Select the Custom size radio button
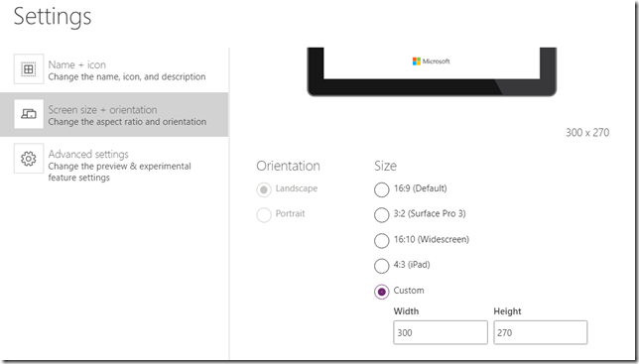This screenshot has width=639, height=364. [x=381, y=292]
